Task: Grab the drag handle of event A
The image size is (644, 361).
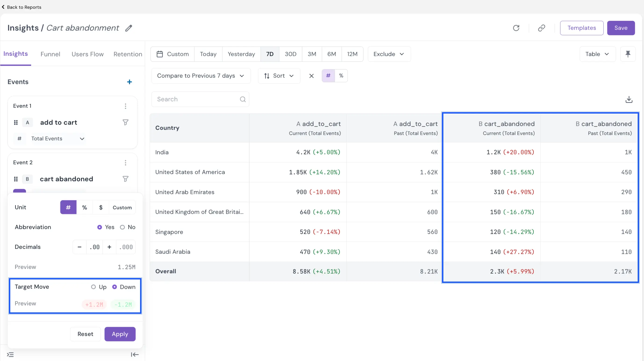Action: (x=16, y=122)
